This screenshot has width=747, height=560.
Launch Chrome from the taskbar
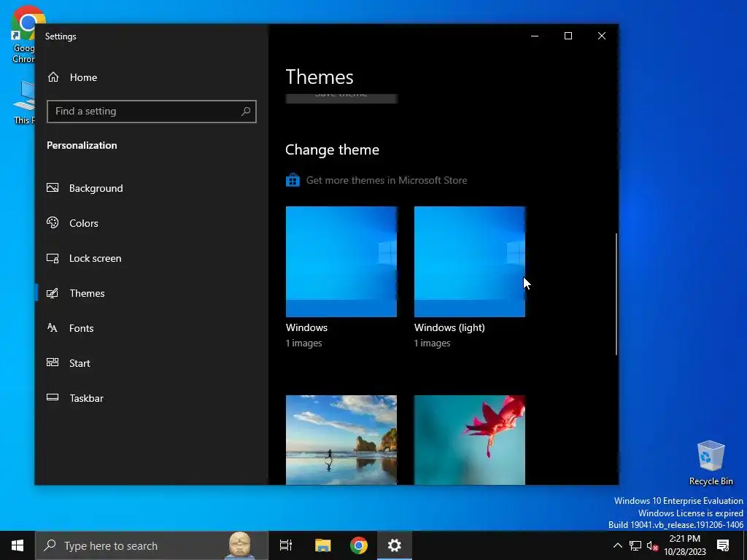pyautogui.click(x=359, y=545)
